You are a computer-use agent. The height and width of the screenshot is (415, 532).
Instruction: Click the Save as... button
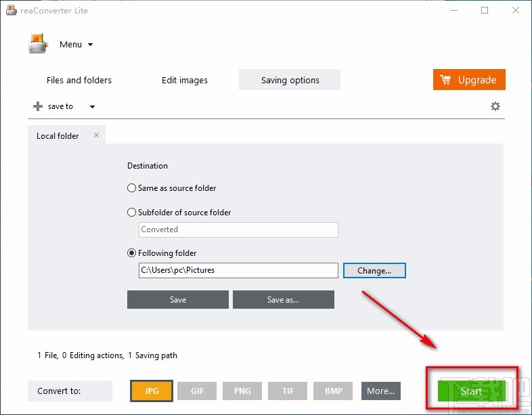[x=284, y=300]
